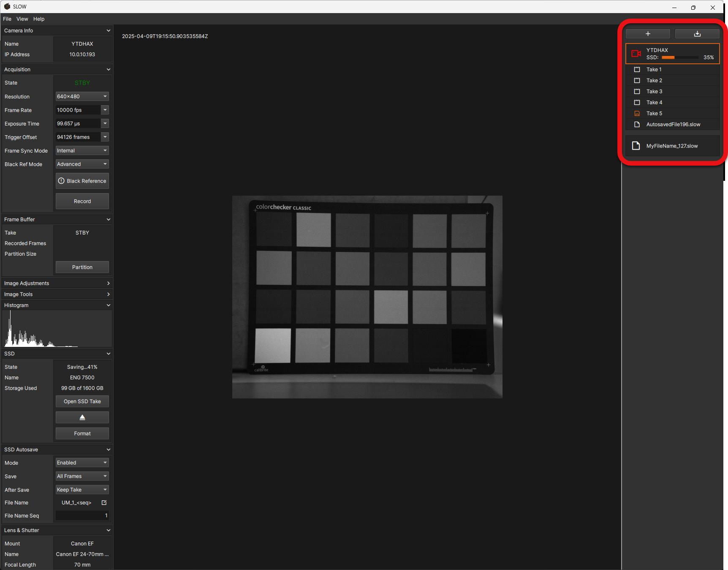Click the File Name Seq input field
The width and height of the screenshot is (728, 570).
coord(82,515)
